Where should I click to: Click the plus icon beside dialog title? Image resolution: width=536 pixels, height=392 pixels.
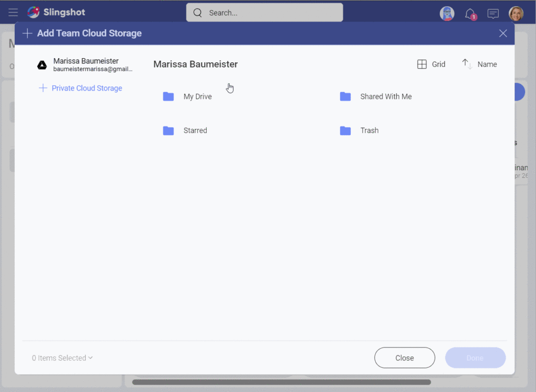pyautogui.click(x=27, y=33)
